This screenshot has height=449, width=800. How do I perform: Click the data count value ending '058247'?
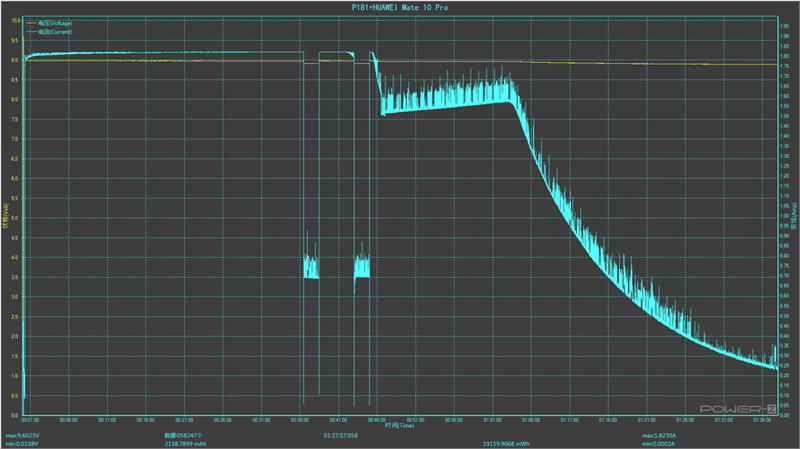[184, 436]
